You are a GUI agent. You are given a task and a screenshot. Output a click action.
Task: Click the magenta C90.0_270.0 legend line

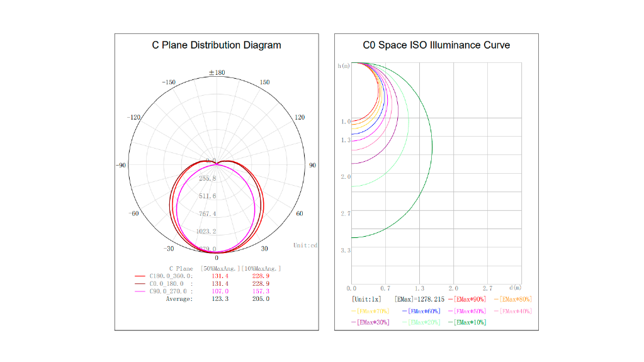140,291
